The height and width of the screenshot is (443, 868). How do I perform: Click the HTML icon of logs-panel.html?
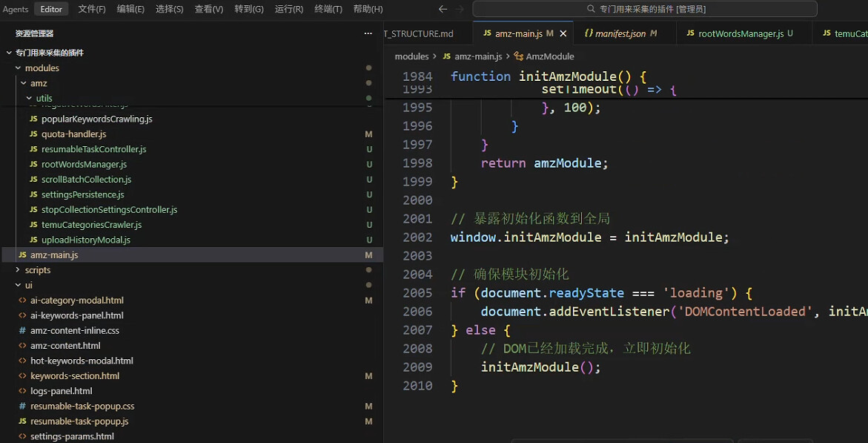click(x=22, y=391)
